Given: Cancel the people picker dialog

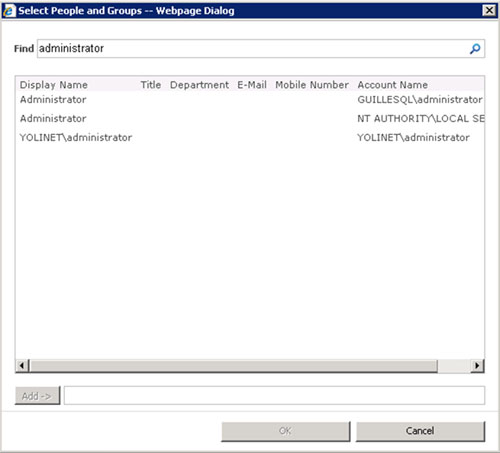Looking at the screenshot, I should (x=420, y=431).
